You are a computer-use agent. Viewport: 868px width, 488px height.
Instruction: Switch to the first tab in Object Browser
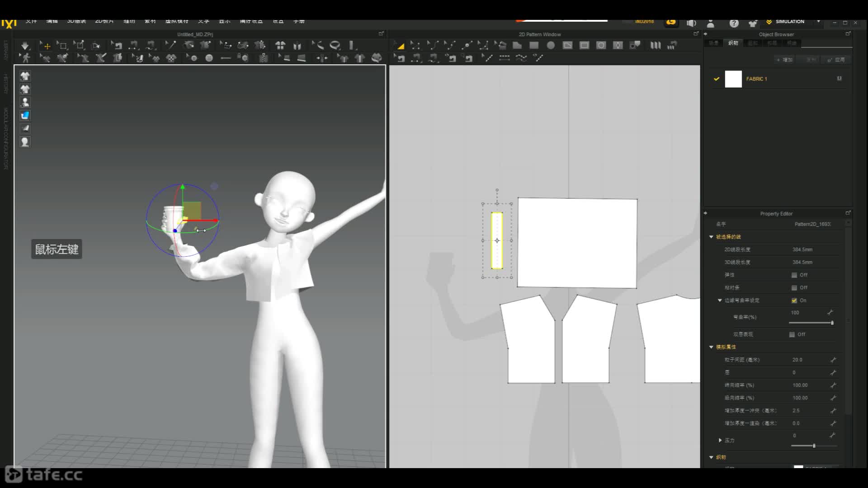tap(713, 43)
